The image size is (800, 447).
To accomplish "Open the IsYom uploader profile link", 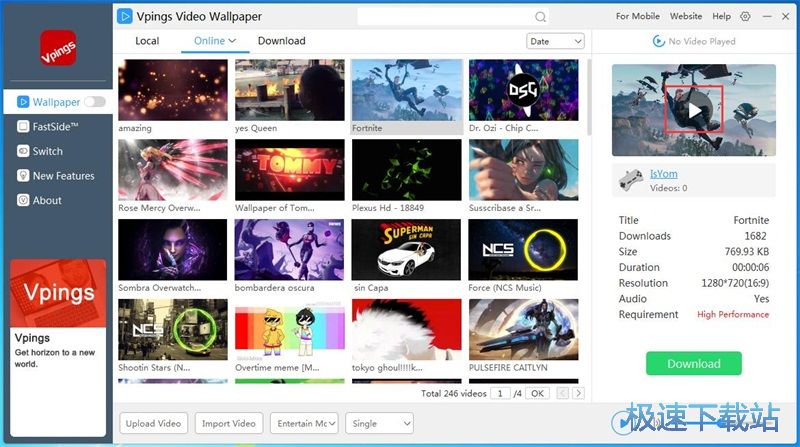I will pos(664,174).
